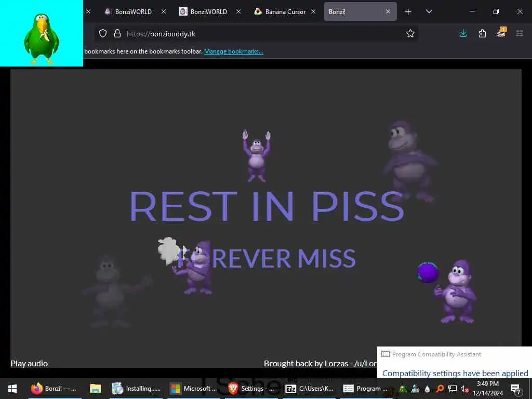Viewport: 532px width, 399px height.
Task: Open the Compatibility settings have been applied notification
Action: tap(455, 373)
